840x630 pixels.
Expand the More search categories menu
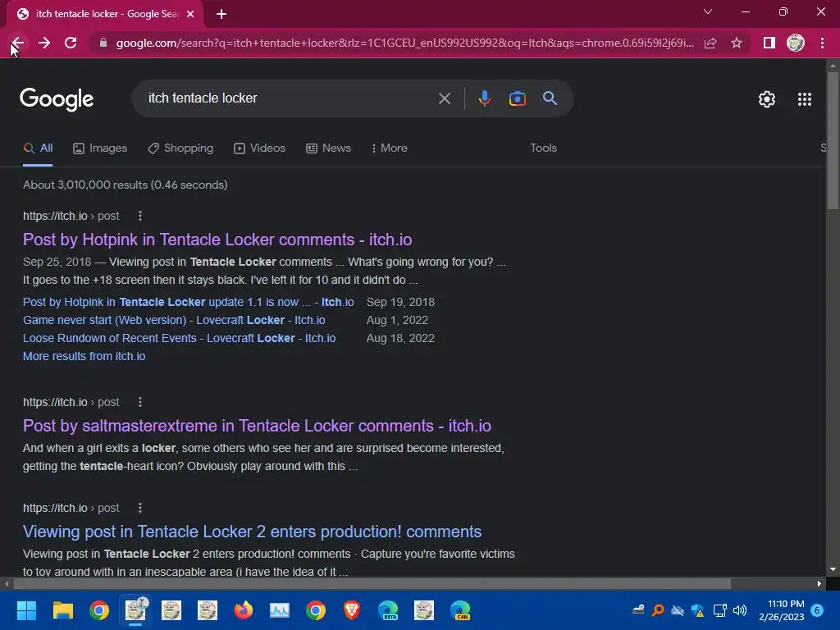[390, 148]
